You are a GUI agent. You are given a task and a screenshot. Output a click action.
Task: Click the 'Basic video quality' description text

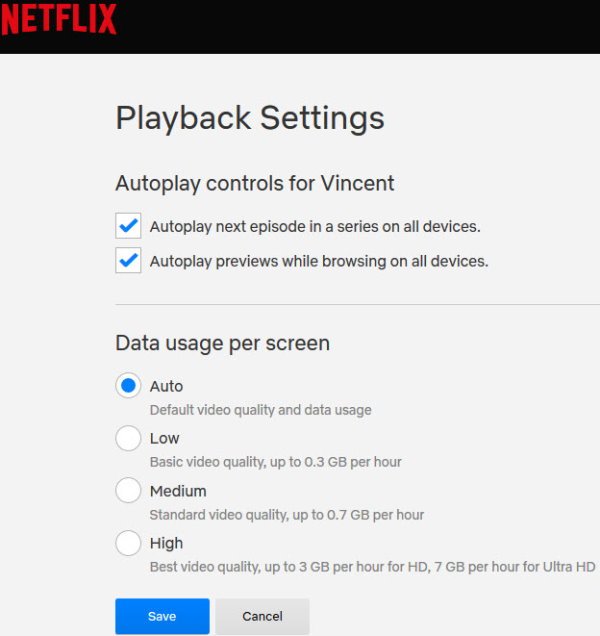[275, 462]
